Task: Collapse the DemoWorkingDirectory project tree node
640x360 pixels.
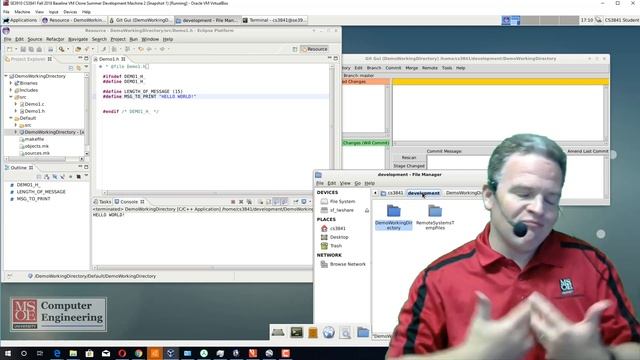Action: (x=6, y=76)
